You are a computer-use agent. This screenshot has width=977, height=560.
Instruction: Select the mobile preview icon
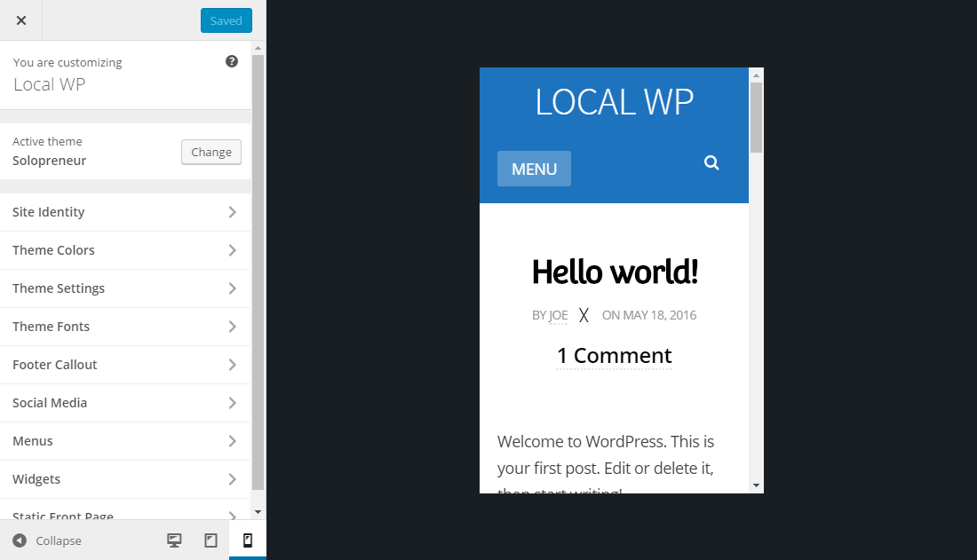248,540
